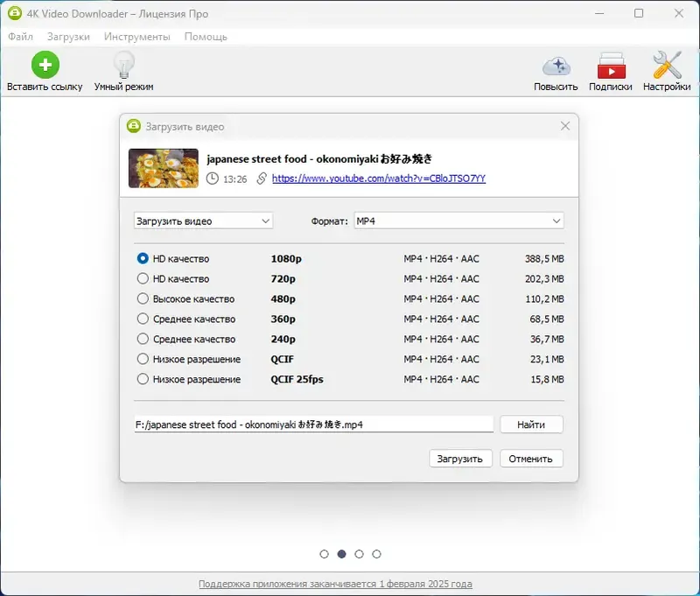Viewport: 700px width, 596px height.
Task: Select HD качество 1080p option
Action: tap(143, 258)
